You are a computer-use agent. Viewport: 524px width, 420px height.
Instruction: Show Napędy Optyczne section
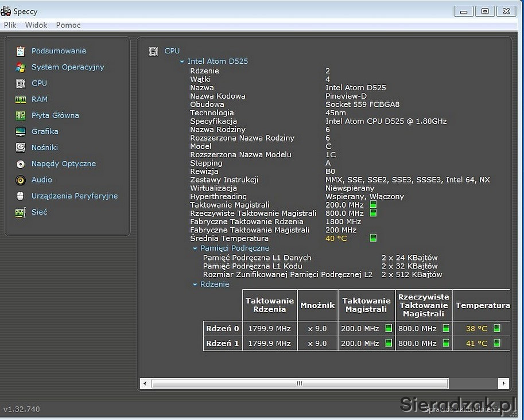[x=64, y=164]
